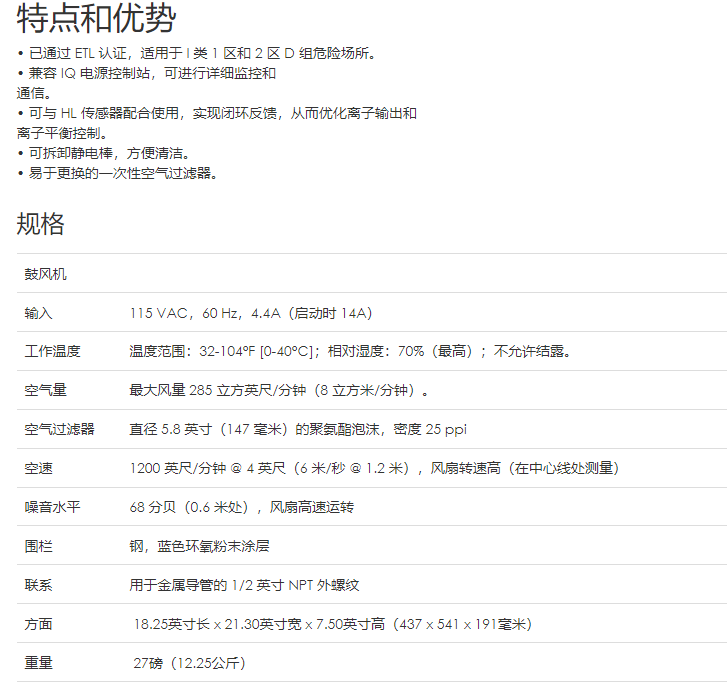
Task: Click the IQ 电源控制站 bullet line
Action: click(150, 73)
